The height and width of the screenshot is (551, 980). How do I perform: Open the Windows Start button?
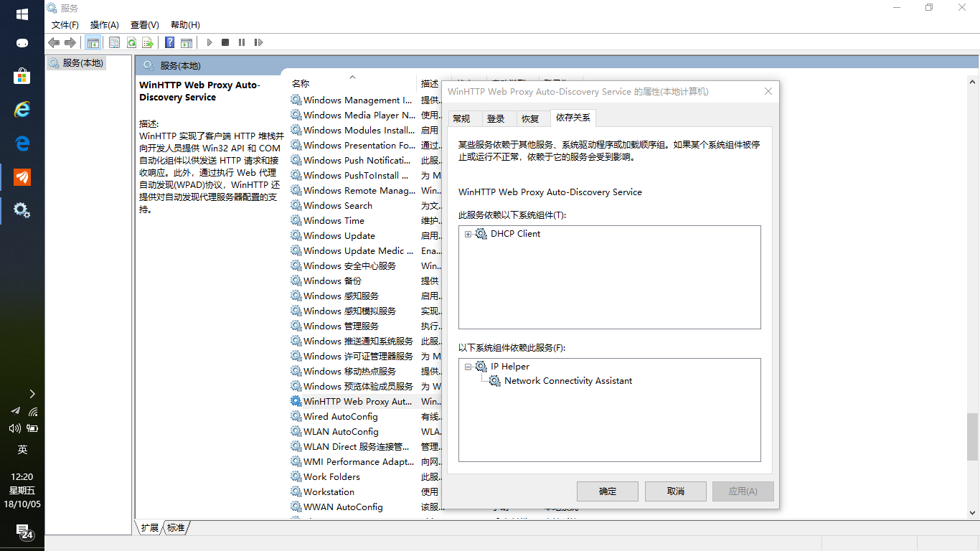click(x=22, y=14)
